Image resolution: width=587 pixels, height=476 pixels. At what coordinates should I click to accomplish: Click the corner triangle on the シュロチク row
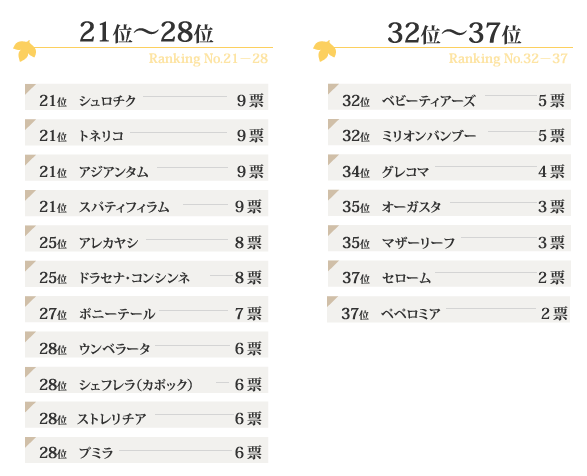pos(30,88)
